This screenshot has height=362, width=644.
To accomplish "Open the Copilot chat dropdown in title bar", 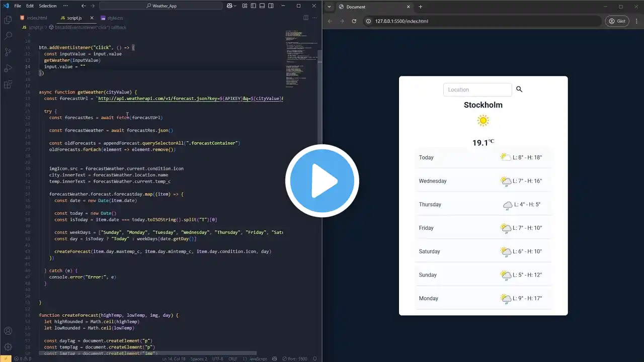I will click(x=231, y=6).
